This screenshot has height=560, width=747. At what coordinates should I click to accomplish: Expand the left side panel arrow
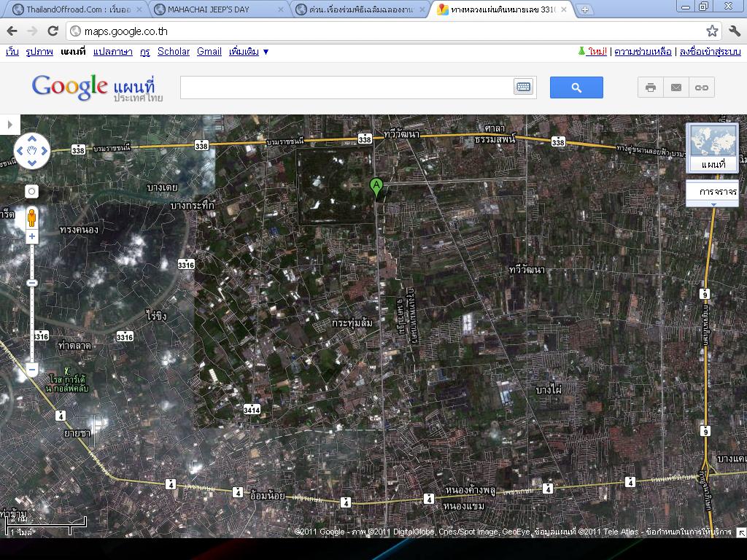click(9, 125)
